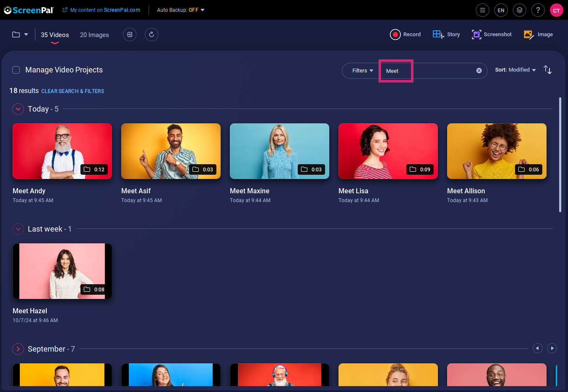This screenshot has height=392, width=568.
Task: Change language with the EN button
Action: point(501,10)
